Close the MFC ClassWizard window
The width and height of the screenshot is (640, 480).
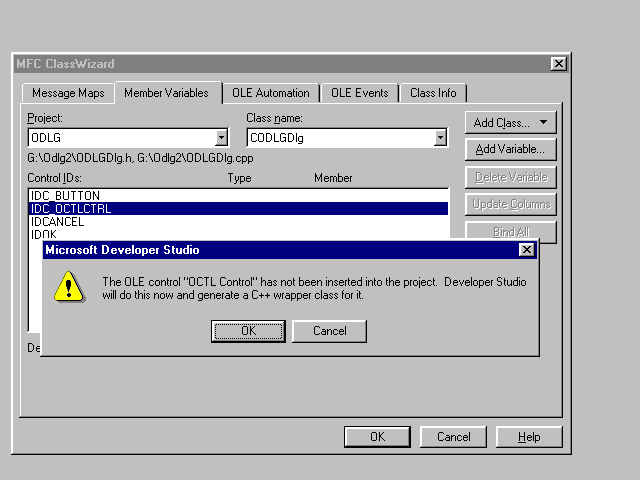558,64
